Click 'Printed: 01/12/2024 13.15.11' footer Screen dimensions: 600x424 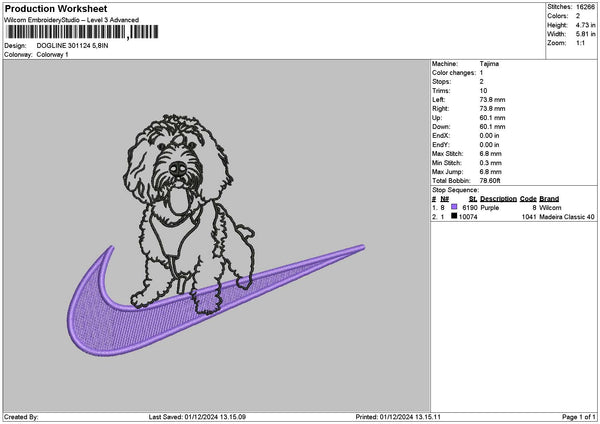coord(398,417)
